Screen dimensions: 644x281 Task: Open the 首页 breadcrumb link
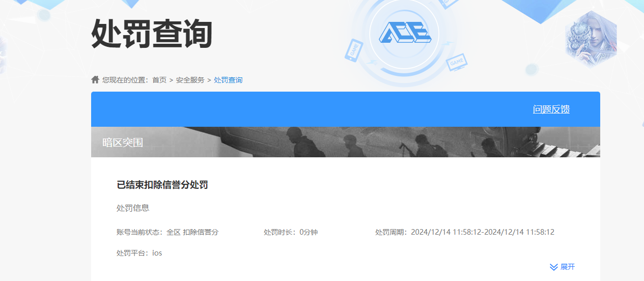159,80
